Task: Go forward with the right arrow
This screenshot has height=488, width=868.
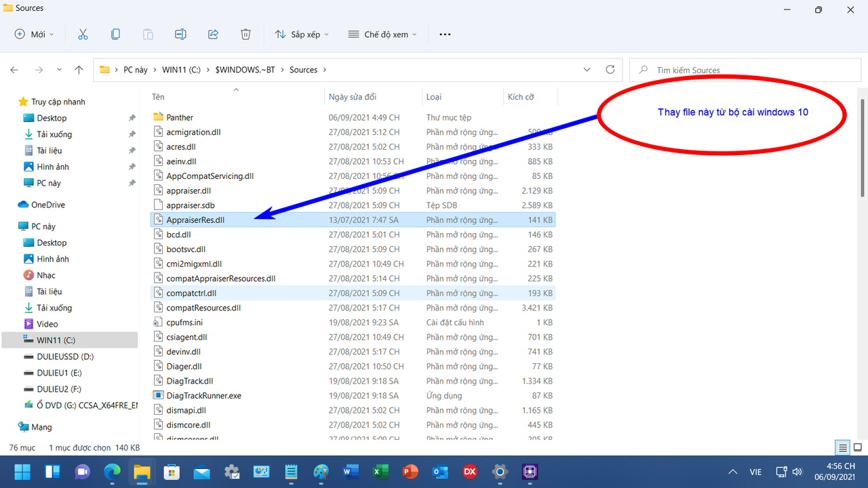Action: 39,70
